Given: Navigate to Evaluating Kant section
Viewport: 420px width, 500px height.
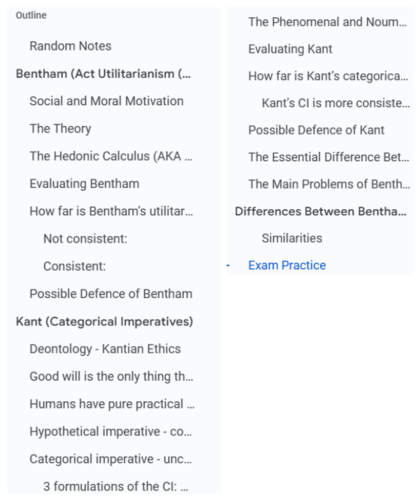Looking at the screenshot, I should click(x=290, y=49).
